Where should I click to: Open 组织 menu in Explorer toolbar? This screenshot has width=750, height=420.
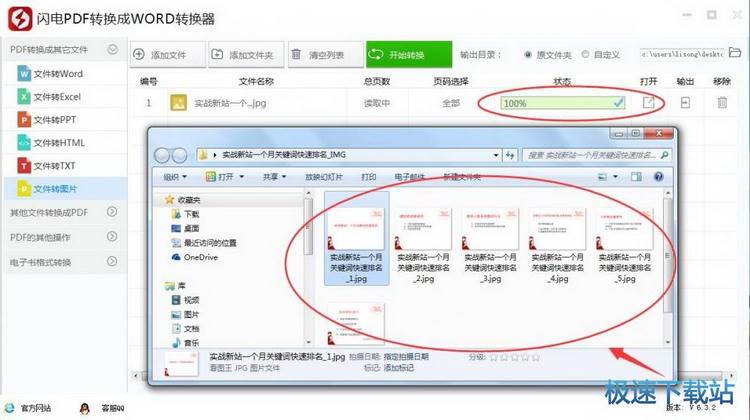click(175, 177)
